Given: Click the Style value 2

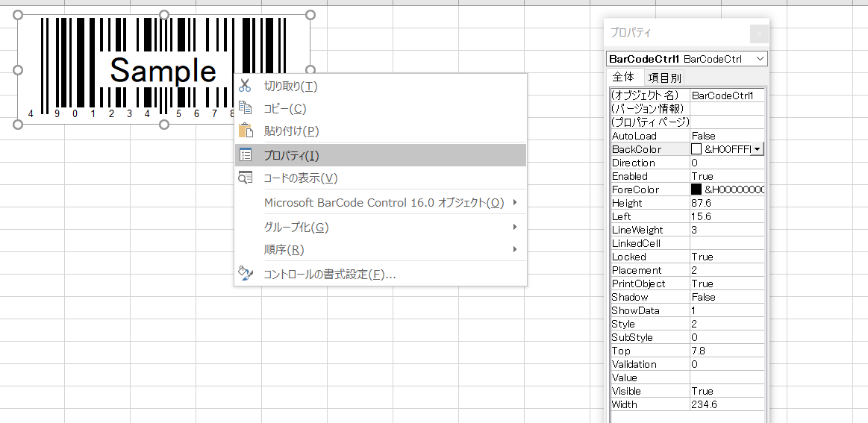Looking at the screenshot, I should (727, 324).
